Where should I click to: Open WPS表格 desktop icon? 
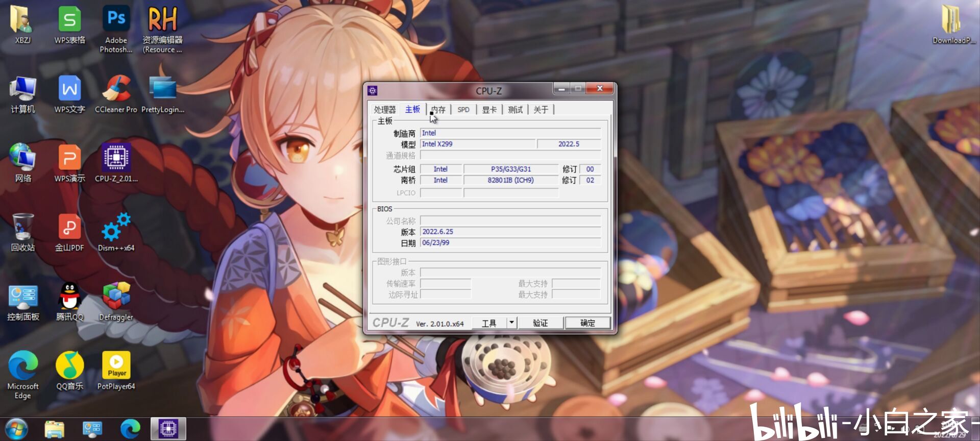[x=69, y=24]
